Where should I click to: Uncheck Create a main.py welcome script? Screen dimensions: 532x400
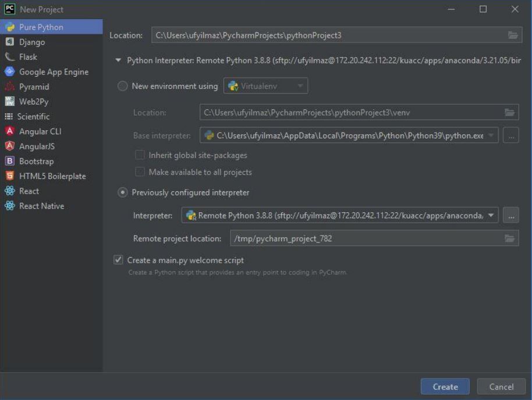[117, 260]
